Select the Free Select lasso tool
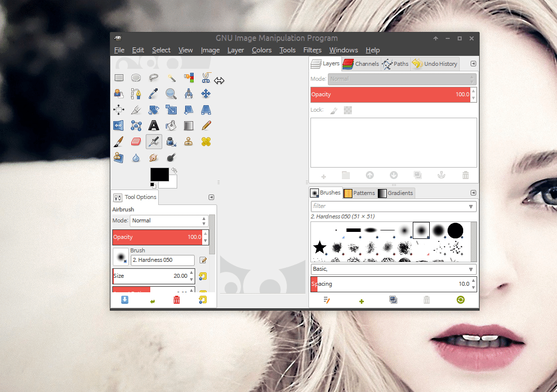This screenshot has width=557, height=392. (x=153, y=77)
